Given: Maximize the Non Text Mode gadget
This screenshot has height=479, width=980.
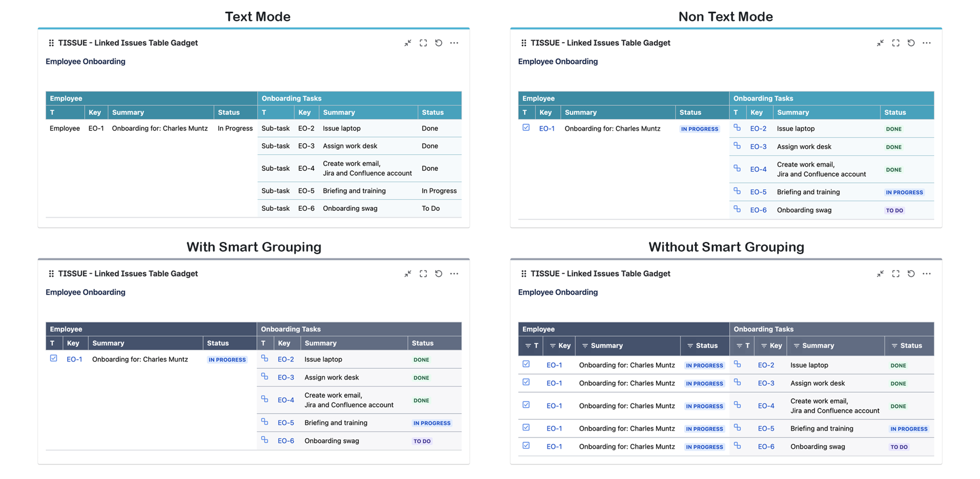Looking at the screenshot, I should pyautogui.click(x=895, y=43).
